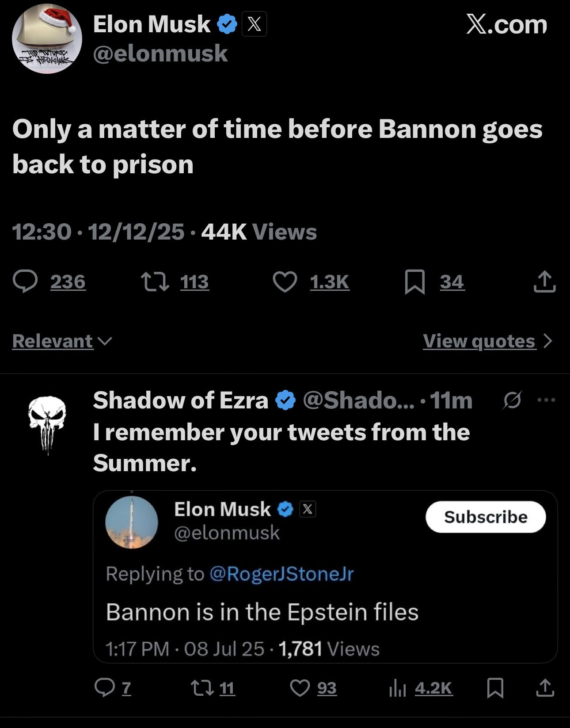Open more options on Shadow of Ezra reply
The width and height of the screenshot is (570, 728).
[546, 400]
